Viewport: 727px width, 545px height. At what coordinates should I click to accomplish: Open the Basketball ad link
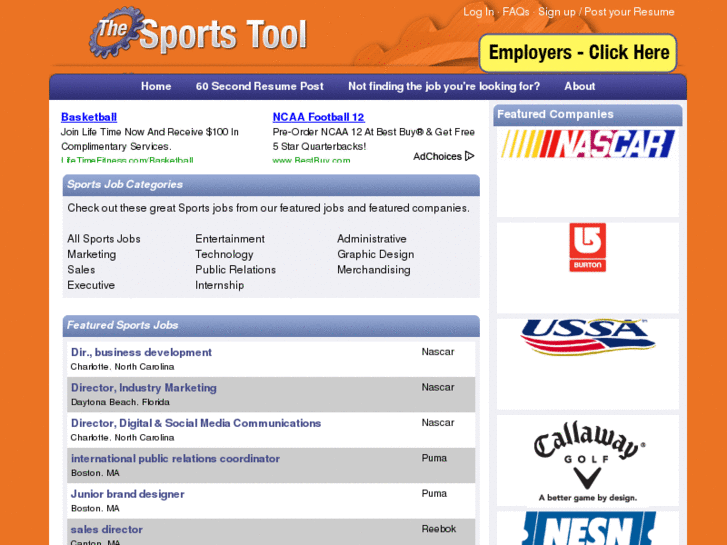(x=89, y=117)
